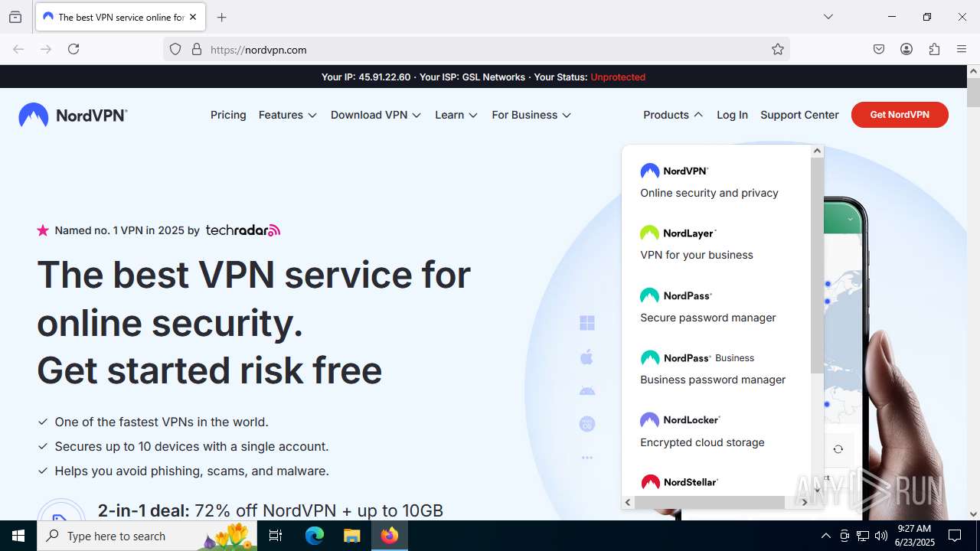Click the page scroll down arrow
The width and height of the screenshot is (980, 551).
pos(973,514)
